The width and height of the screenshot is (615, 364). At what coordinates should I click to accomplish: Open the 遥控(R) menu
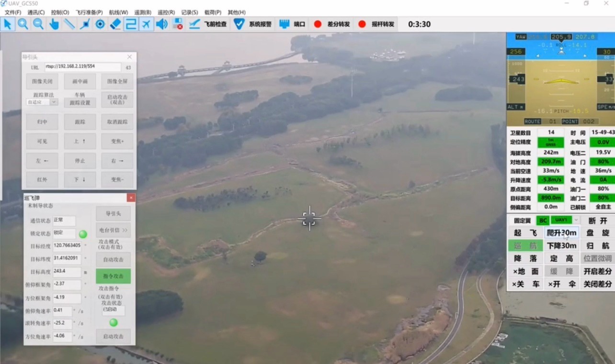coord(166,12)
